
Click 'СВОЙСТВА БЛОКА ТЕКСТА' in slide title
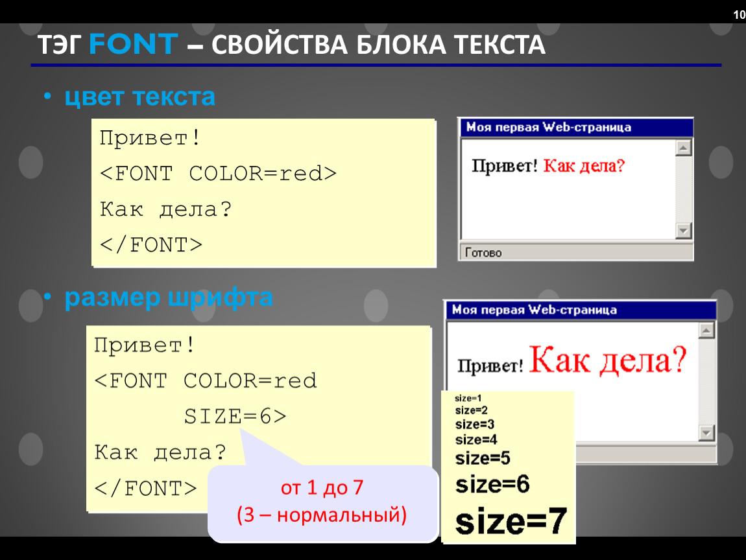click(x=378, y=45)
